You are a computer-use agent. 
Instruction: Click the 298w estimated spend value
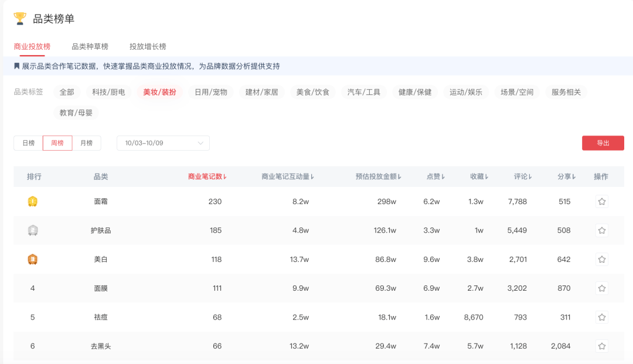pyautogui.click(x=387, y=202)
